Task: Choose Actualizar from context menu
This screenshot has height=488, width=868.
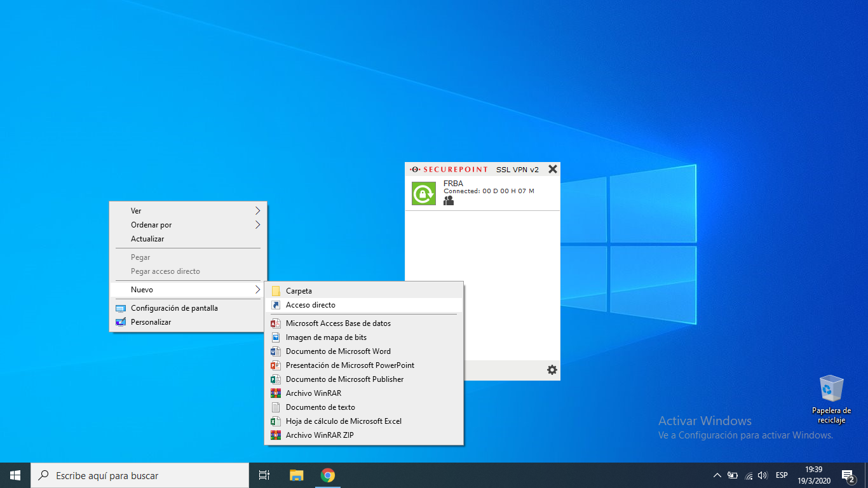Action: (x=188, y=239)
